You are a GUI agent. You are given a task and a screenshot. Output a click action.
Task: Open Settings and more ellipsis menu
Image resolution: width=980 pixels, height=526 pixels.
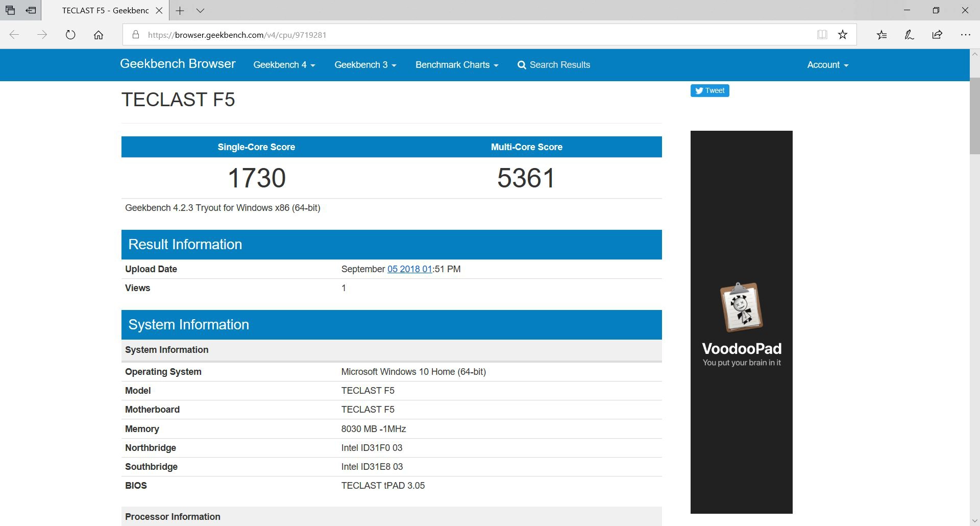965,35
